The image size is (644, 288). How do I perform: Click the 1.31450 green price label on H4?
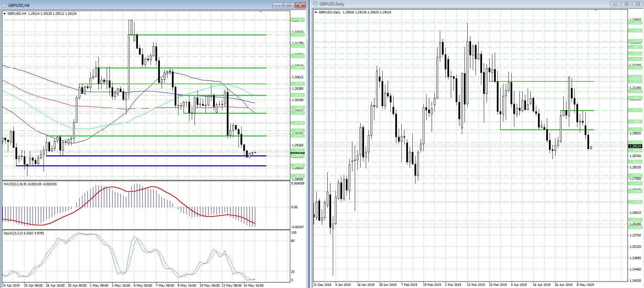point(297,35)
